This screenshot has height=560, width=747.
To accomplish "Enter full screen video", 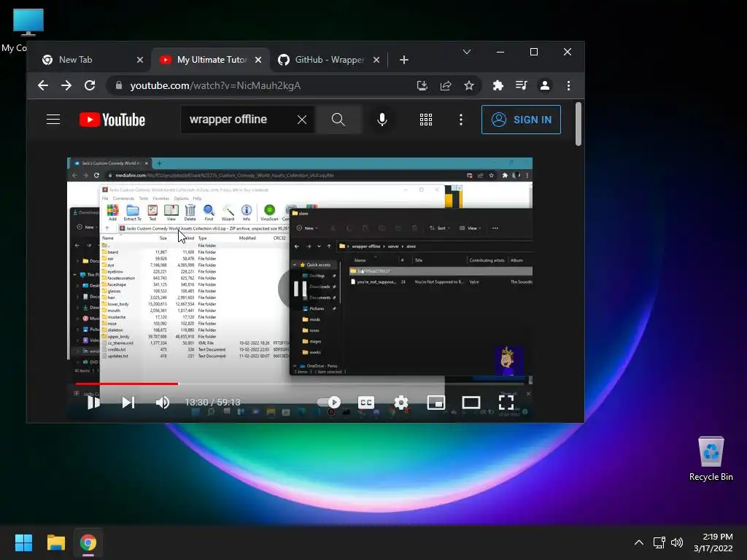I will coord(506,402).
